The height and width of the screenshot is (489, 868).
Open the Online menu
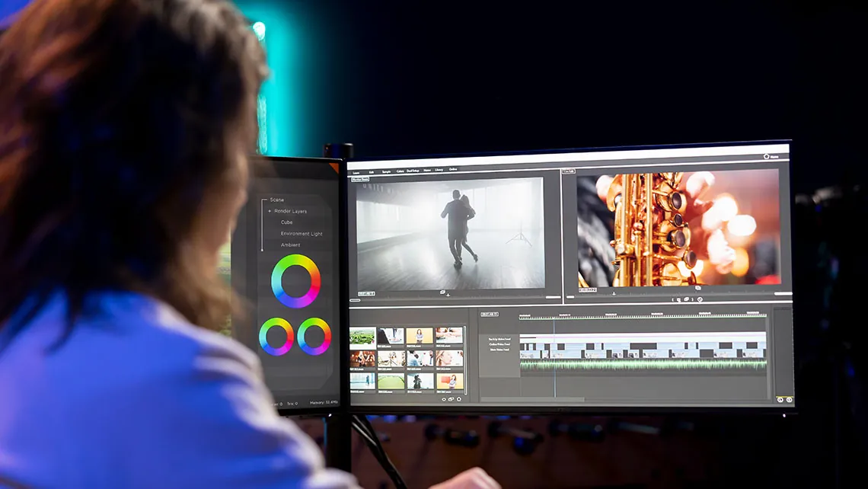coord(453,169)
